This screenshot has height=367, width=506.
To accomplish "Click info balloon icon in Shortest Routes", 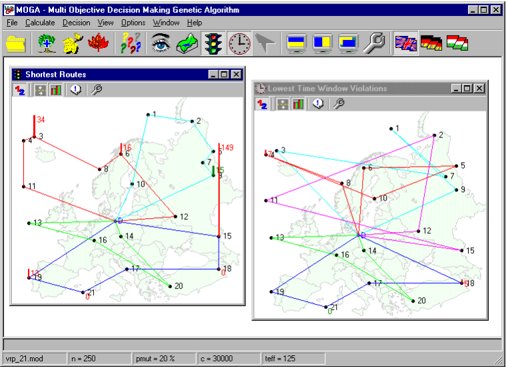I will (76, 90).
